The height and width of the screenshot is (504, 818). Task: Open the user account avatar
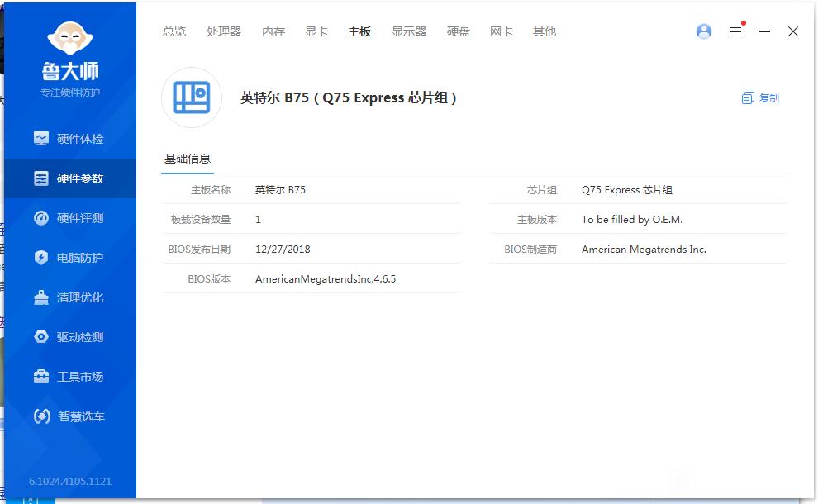(704, 31)
